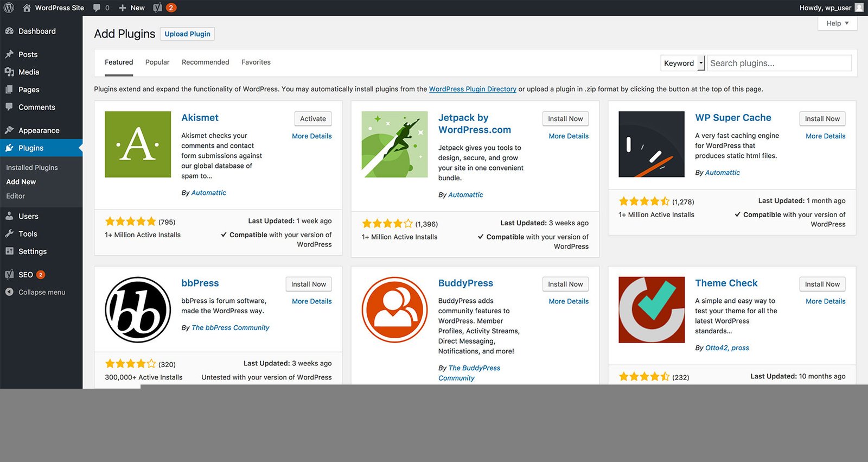Click the user avatar next to Howdy
This screenshot has width=868, height=462.
859,8
